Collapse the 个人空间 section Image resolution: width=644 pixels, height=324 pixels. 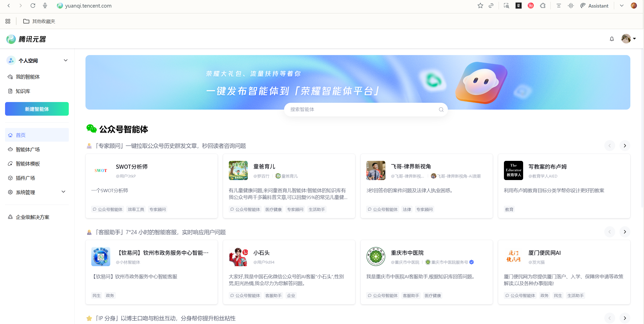[66, 60]
